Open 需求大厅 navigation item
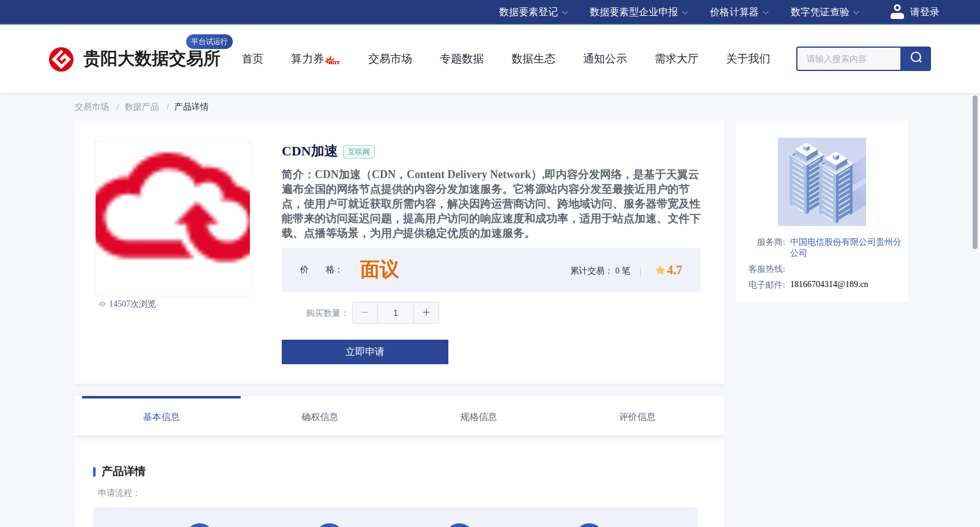 677,59
